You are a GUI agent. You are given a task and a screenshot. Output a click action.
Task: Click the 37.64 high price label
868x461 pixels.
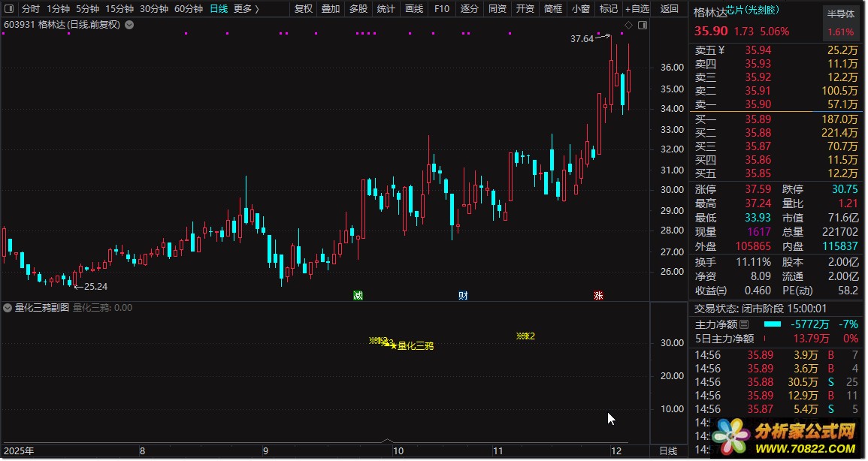tap(582, 39)
